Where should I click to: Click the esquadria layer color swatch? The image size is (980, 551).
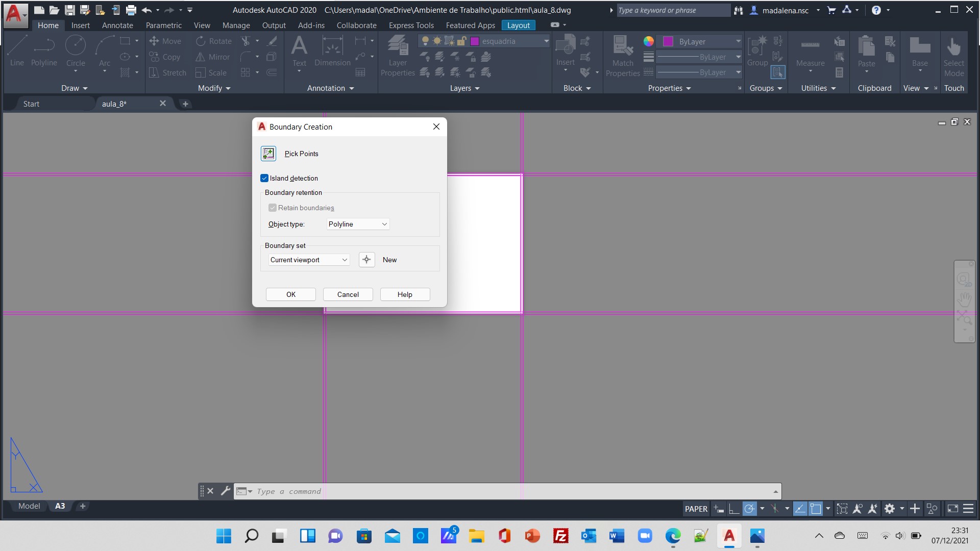pos(475,41)
